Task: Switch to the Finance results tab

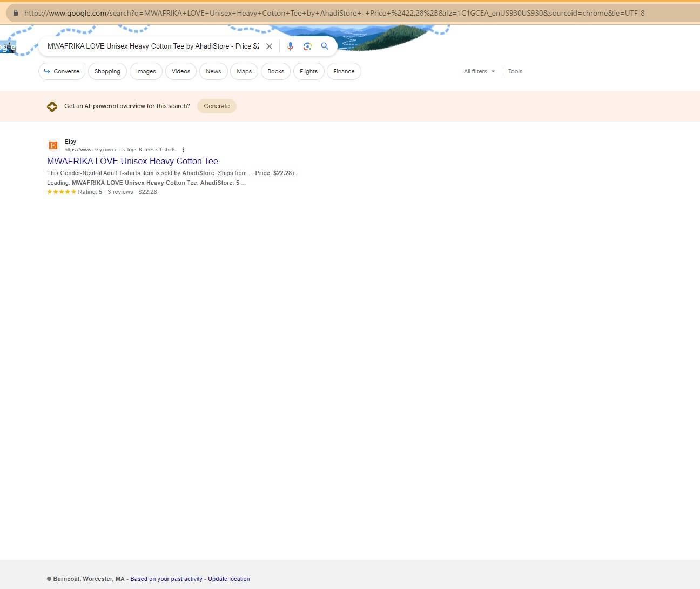Action: pos(344,71)
